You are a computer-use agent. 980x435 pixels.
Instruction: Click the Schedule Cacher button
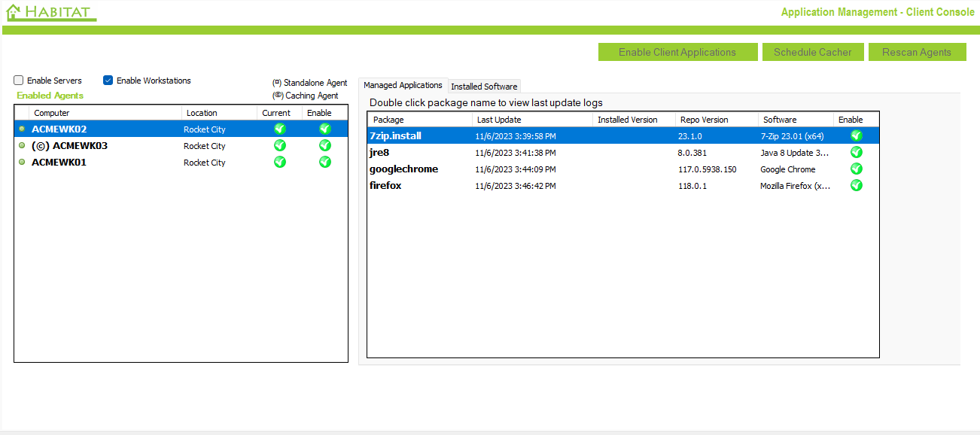[812, 52]
